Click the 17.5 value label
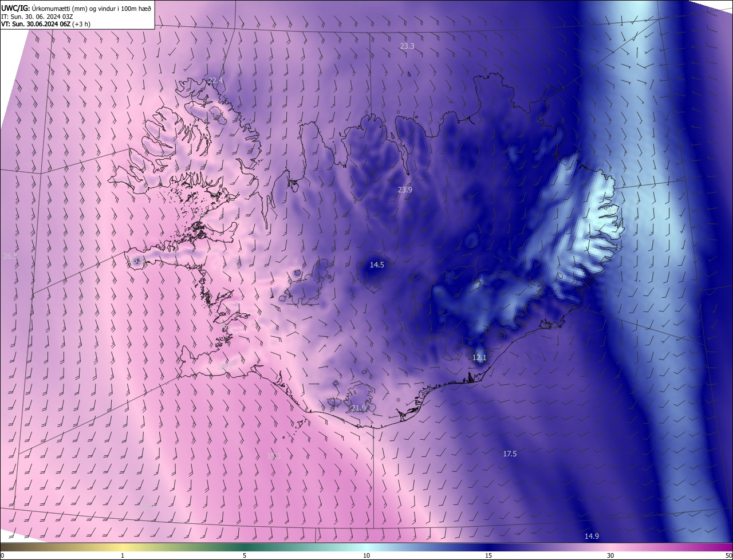The image size is (733, 560). pyautogui.click(x=510, y=453)
